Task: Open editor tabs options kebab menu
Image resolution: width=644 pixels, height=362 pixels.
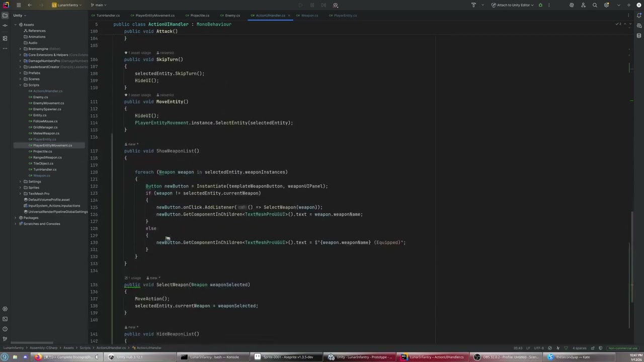Action: [x=628, y=15]
